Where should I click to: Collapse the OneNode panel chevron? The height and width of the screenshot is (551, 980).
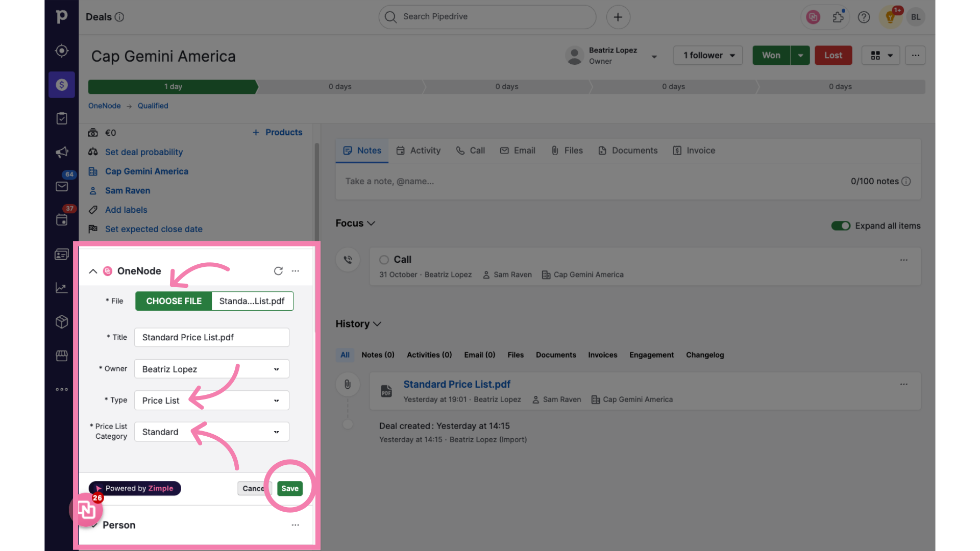93,271
